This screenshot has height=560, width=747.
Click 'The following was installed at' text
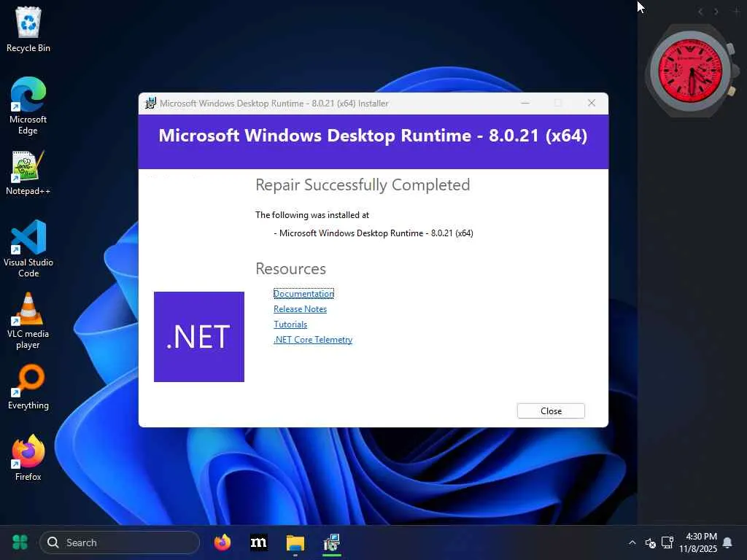pyautogui.click(x=312, y=215)
